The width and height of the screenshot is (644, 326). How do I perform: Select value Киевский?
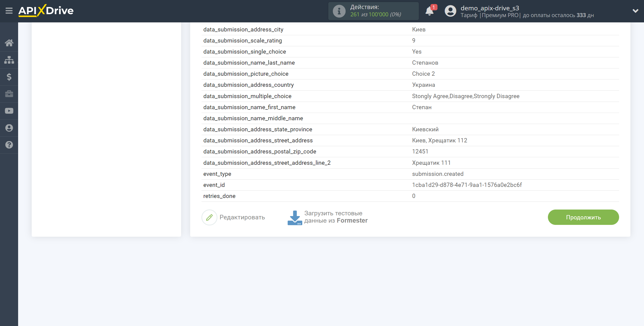[425, 130]
